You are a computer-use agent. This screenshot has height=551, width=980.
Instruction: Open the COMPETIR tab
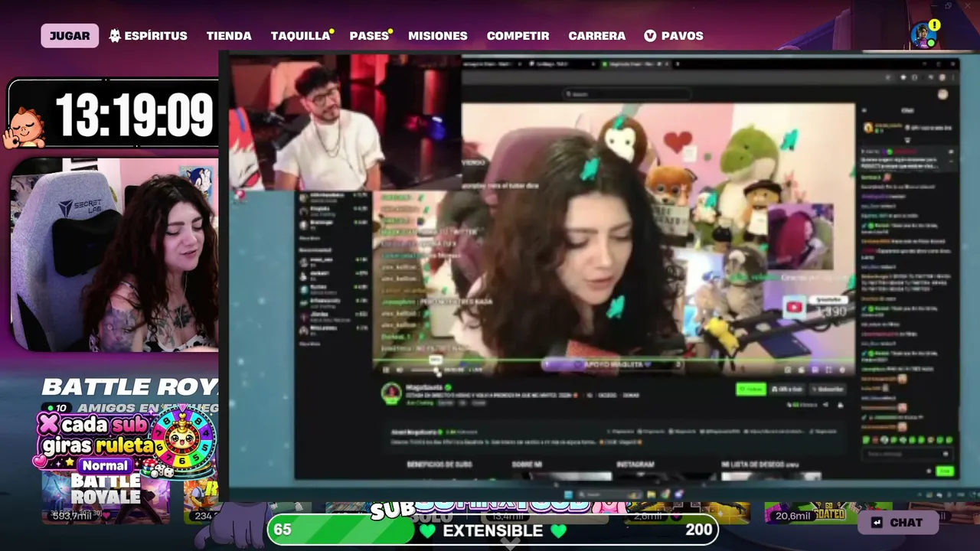[x=518, y=36]
